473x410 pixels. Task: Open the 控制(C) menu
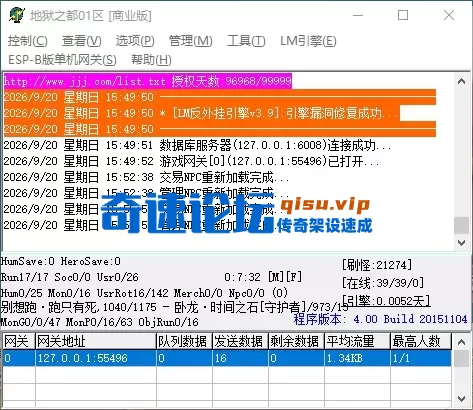(x=28, y=41)
